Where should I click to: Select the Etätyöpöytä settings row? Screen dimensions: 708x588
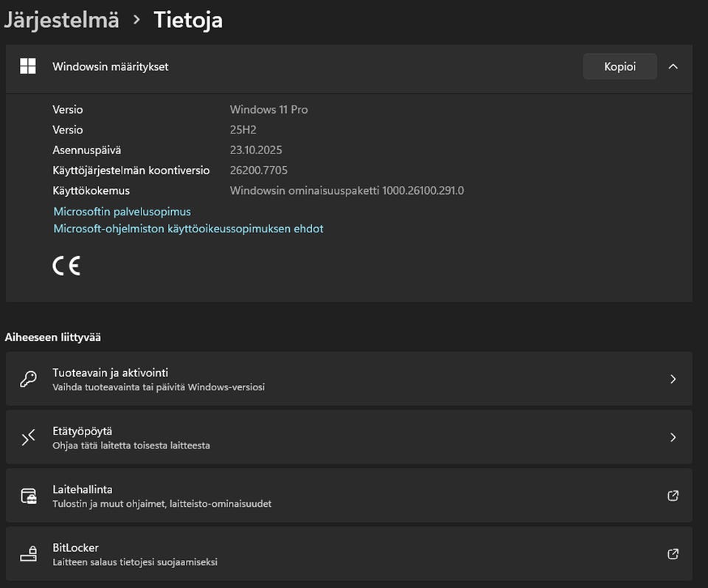(83, 431)
